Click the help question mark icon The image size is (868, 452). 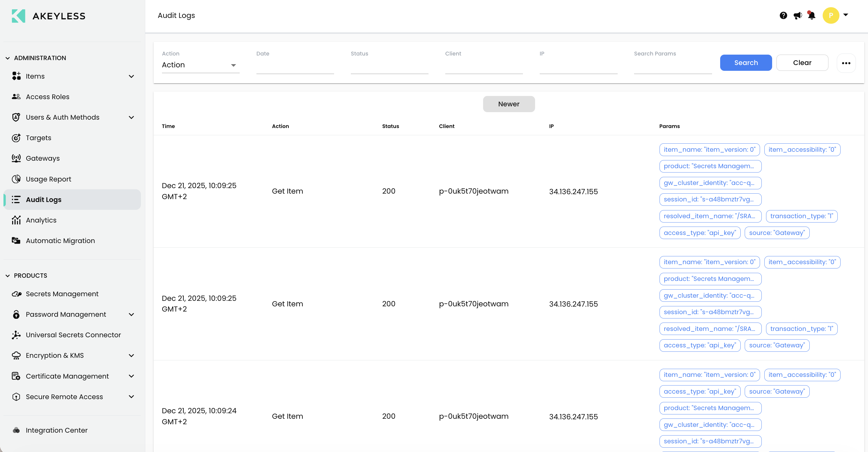(x=783, y=16)
